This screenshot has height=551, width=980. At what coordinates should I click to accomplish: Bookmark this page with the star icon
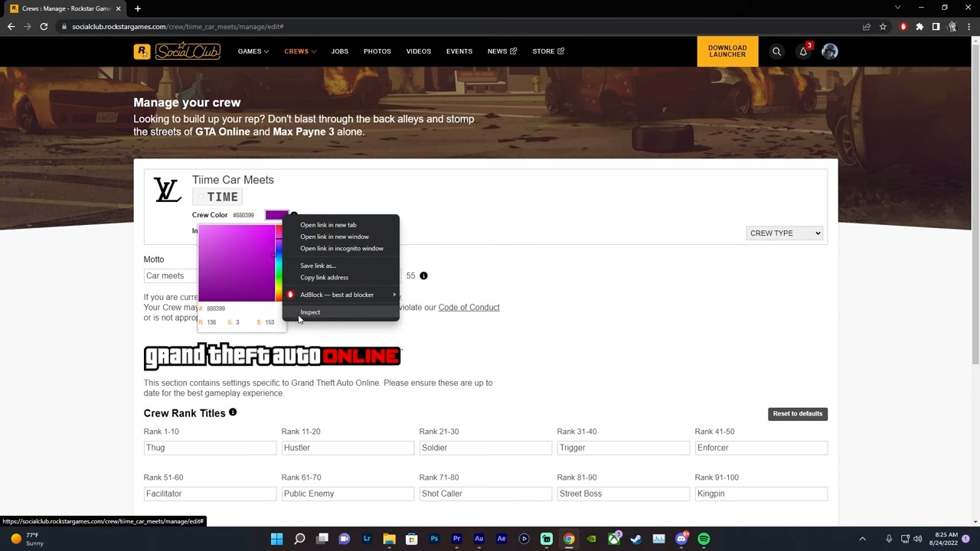[x=883, y=27]
